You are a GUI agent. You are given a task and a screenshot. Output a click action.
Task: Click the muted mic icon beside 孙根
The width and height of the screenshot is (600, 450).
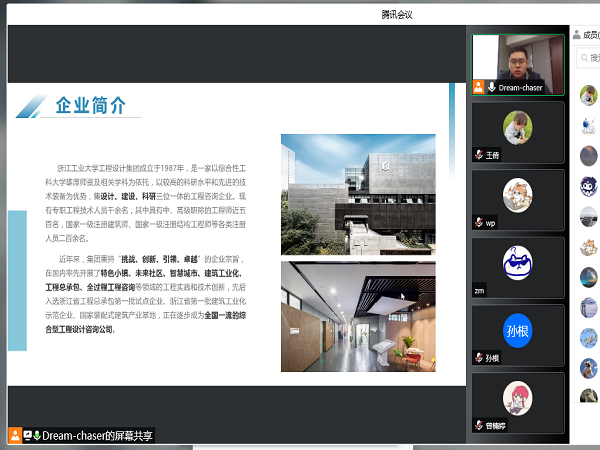(x=479, y=358)
